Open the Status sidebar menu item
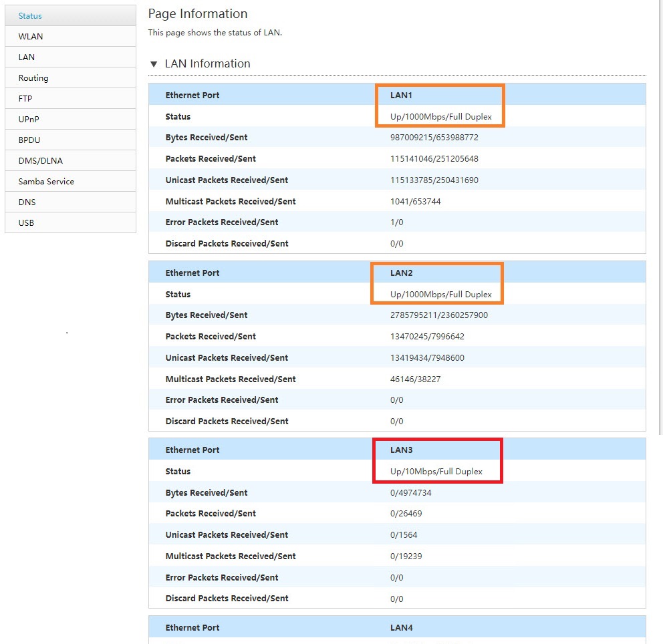Viewport: 663px width, 644px height. coord(71,15)
